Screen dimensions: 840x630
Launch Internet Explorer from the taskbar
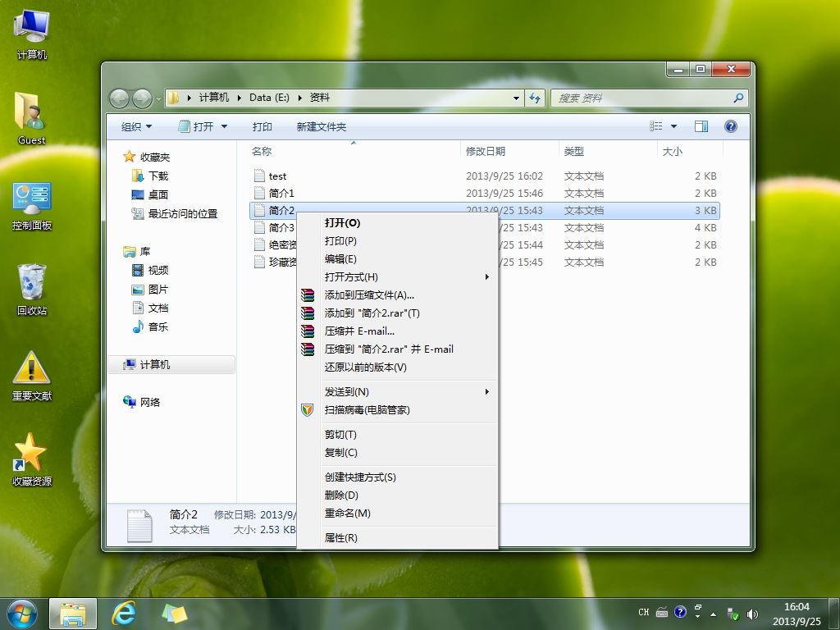click(124, 614)
